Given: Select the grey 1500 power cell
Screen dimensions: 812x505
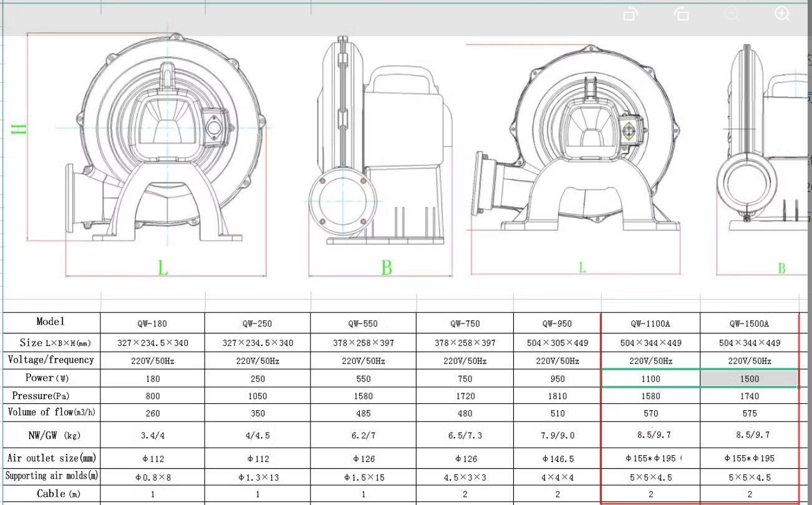Looking at the screenshot, I should coord(750,378).
